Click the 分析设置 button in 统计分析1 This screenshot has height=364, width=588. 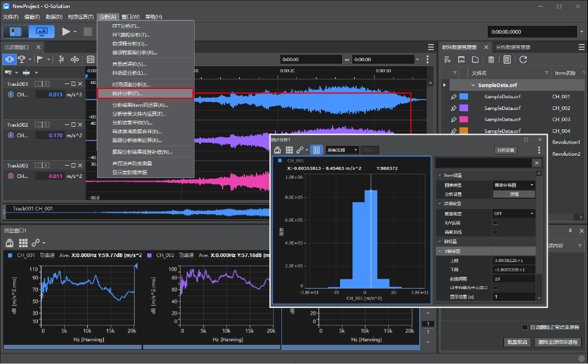506,150
